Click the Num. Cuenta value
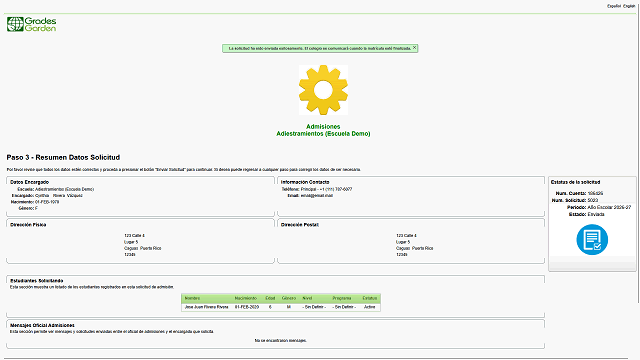This screenshot has width=640, height=360. pyautogui.click(x=595, y=193)
